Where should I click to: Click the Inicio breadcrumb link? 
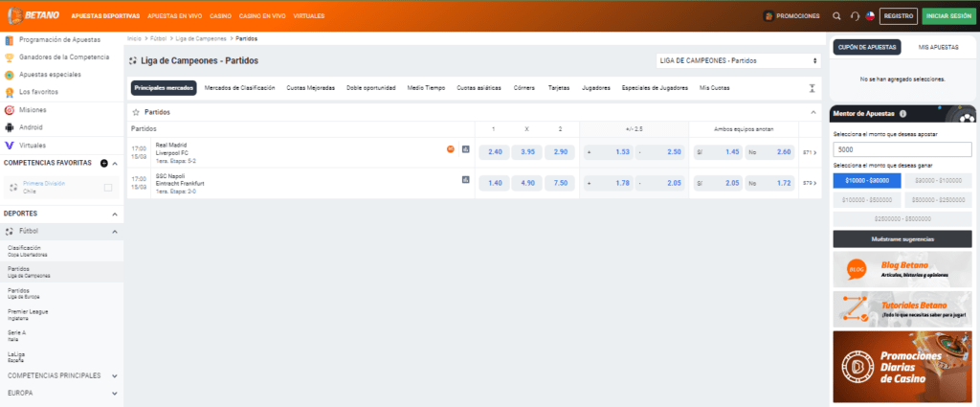click(134, 38)
